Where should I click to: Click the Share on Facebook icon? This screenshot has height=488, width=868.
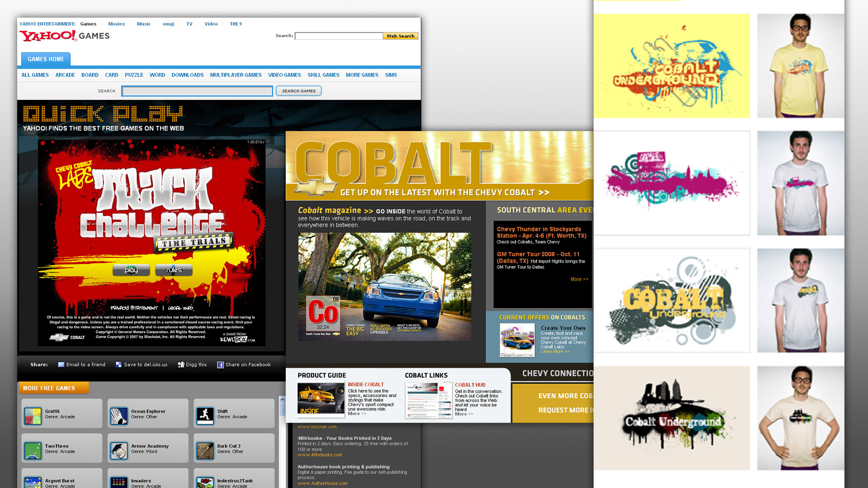pyautogui.click(x=220, y=365)
